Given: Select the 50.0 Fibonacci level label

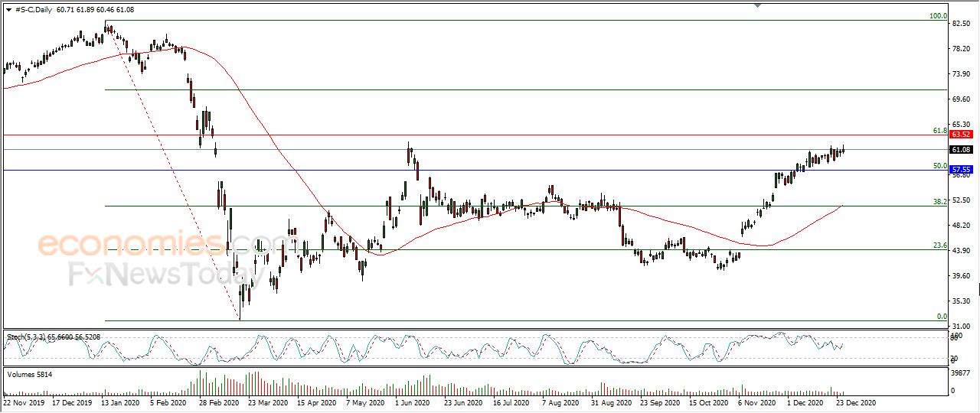Looking at the screenshot, I should pyautogui.click(x=940, y=165).
